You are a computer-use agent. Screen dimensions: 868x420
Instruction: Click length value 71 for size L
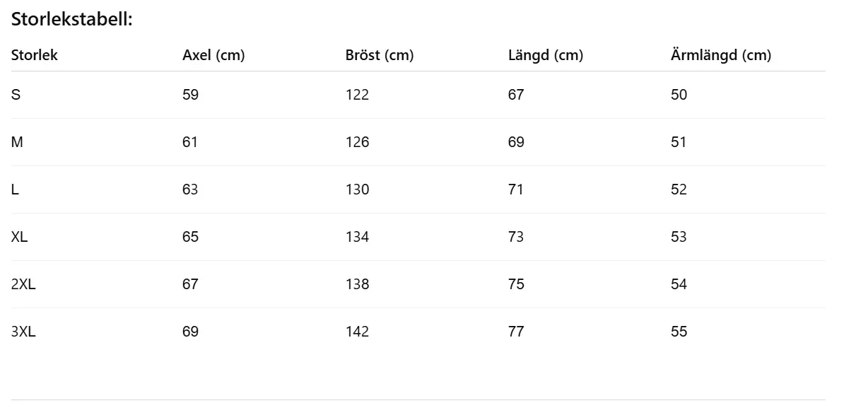click(x=516, y=189)
